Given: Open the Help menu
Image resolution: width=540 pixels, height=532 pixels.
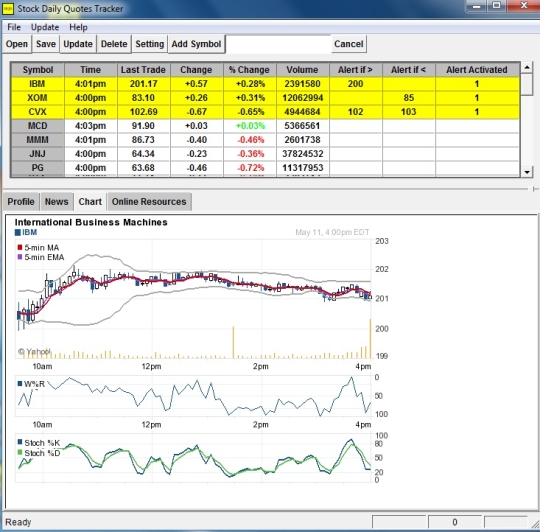Looking at the screenshot, I should [78, 27].
